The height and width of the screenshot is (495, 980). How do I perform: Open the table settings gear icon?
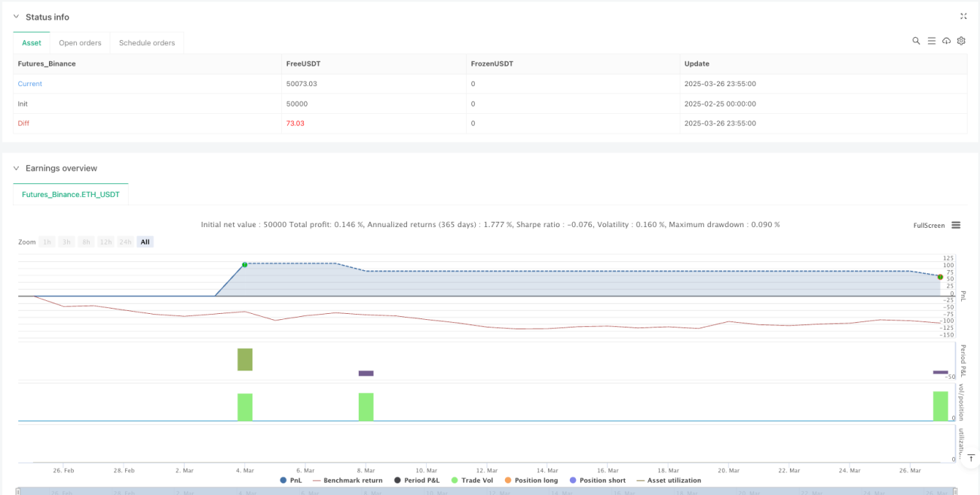(x=961, y=41)
